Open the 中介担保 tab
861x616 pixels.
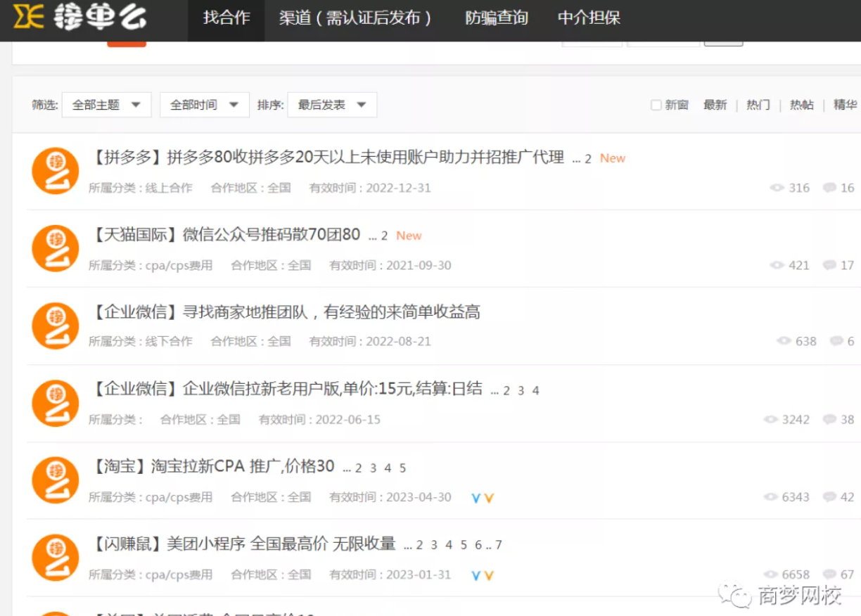coord(589,18)
